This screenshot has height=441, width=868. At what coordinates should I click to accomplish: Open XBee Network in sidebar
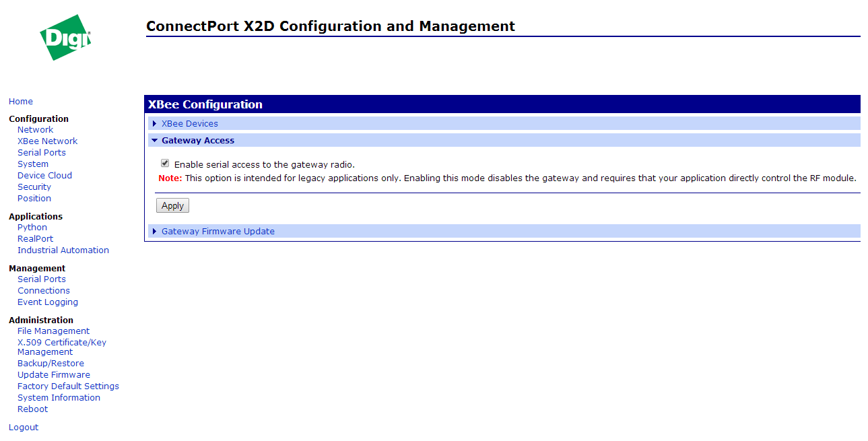tap(47, 141)
